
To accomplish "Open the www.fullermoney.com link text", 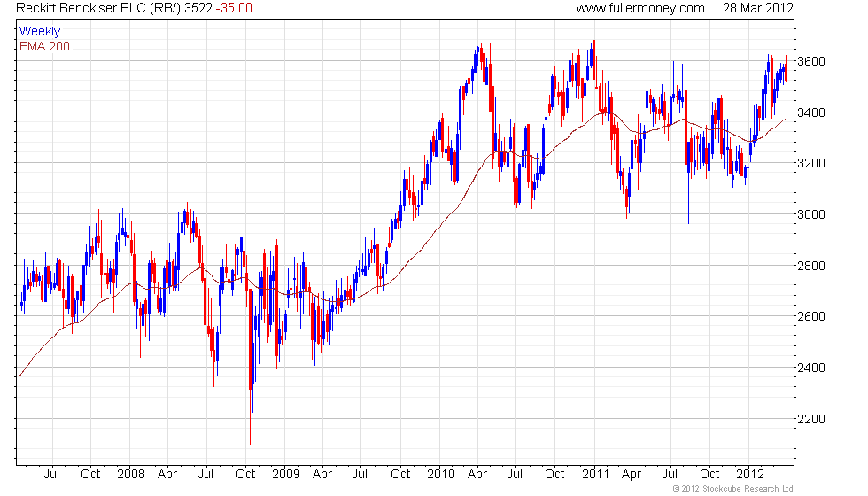I will pyautogui.click(x=639, y=8).
